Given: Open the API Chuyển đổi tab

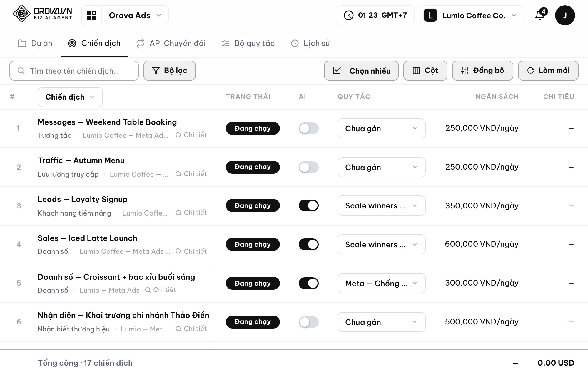Looking at the screenshot, I should (171, 44).
